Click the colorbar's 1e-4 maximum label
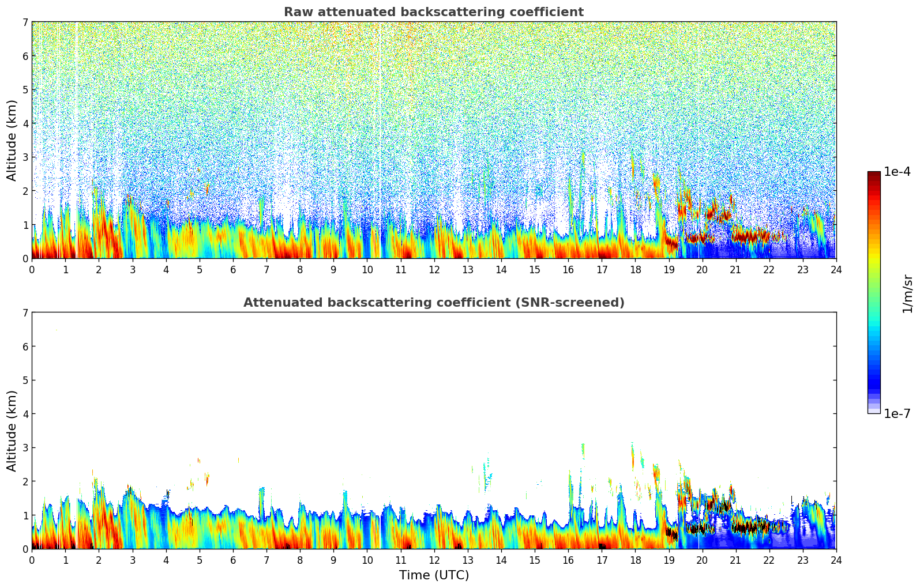The image size is (920, 588). pos(897,172)
